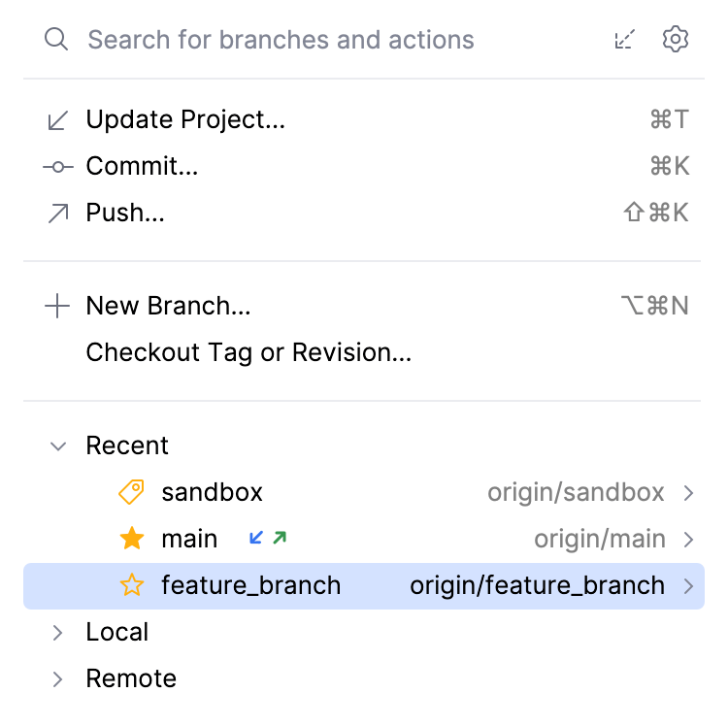
Task: Click the Update Project arrow icon
Action: pos(58,120)
